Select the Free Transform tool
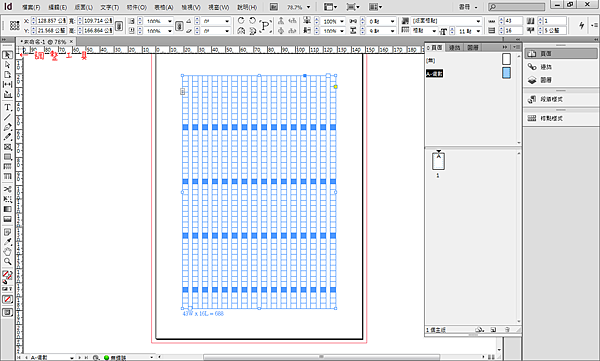This screenshot has width=600, height=361. point(7,199)
